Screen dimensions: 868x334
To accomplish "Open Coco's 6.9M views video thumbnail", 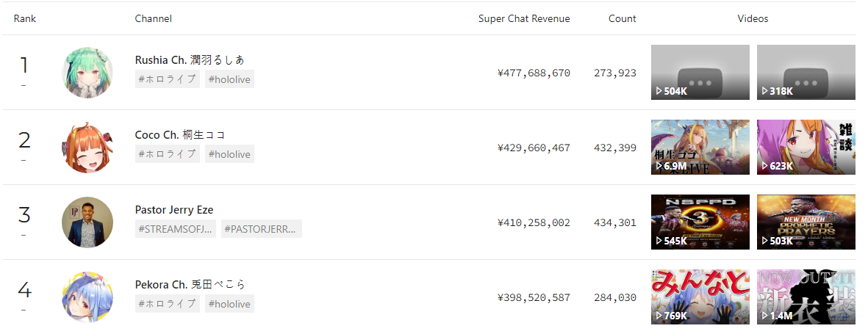I will click(700, 147).
